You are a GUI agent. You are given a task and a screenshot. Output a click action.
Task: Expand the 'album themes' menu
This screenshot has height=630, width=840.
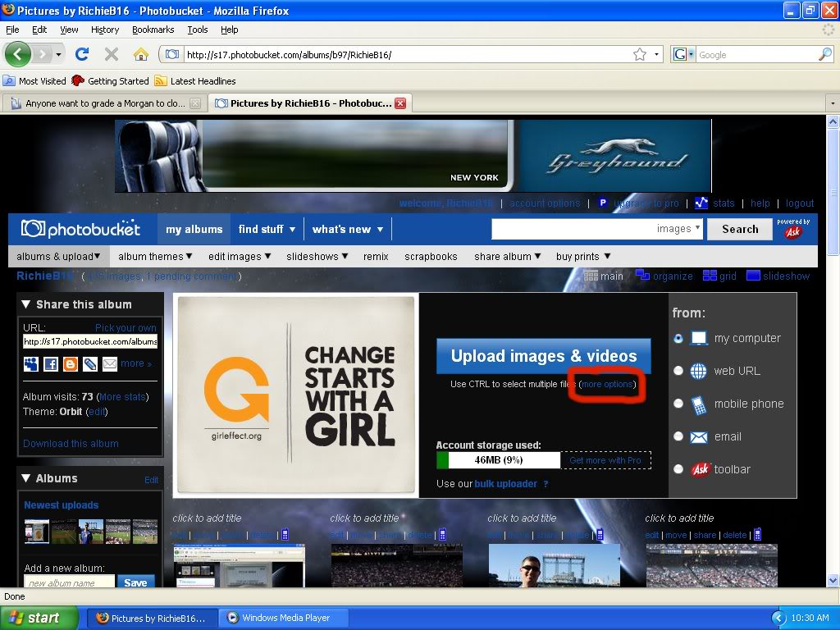(x=155, y=257)
